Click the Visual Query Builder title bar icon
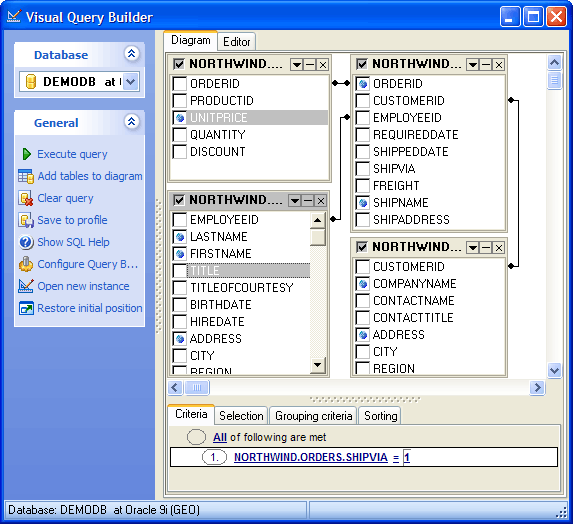This screenshot has width=573, height=524. coord(14,17)
